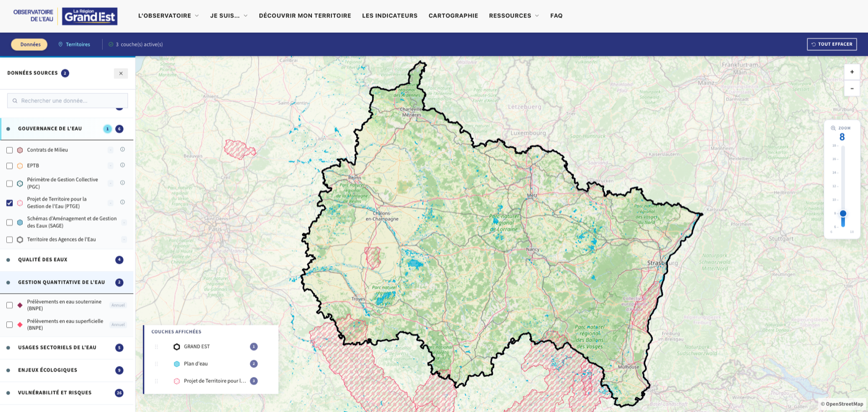Viewport: 868px width, 412px height.
Task: Enable the EPTB layer checkbox
Action: coord(9,166)
